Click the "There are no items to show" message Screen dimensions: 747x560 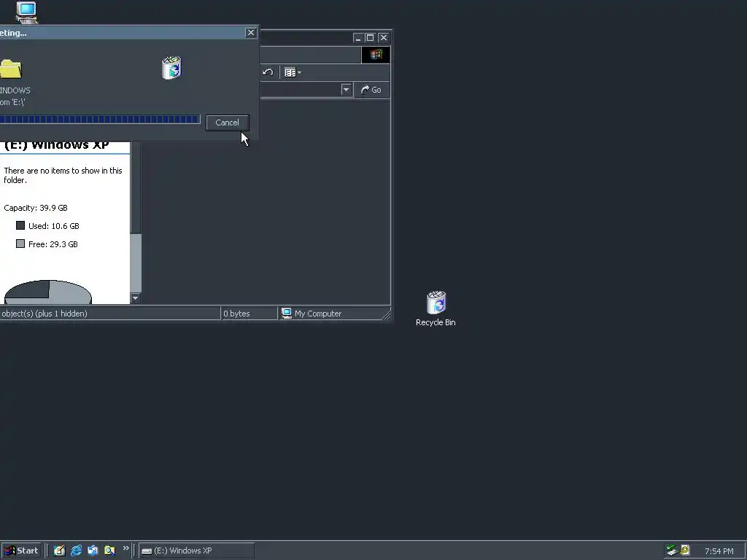(x=63, y=175)
